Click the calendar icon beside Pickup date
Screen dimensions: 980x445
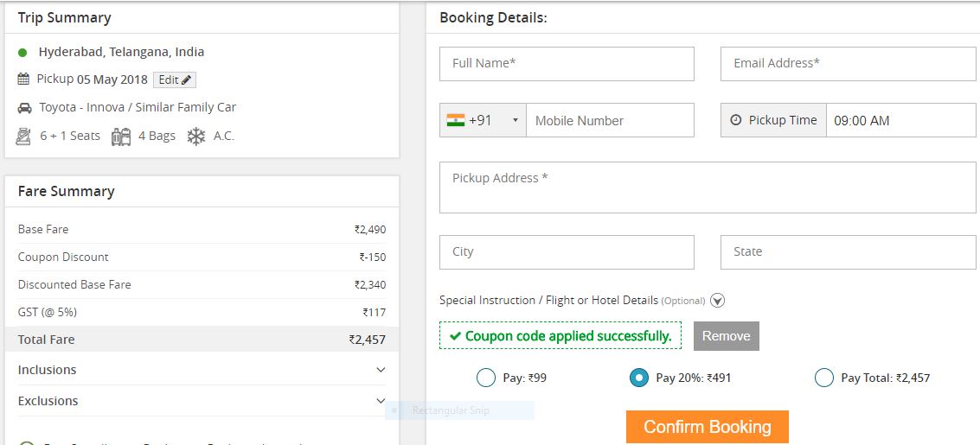click(23, 79)
